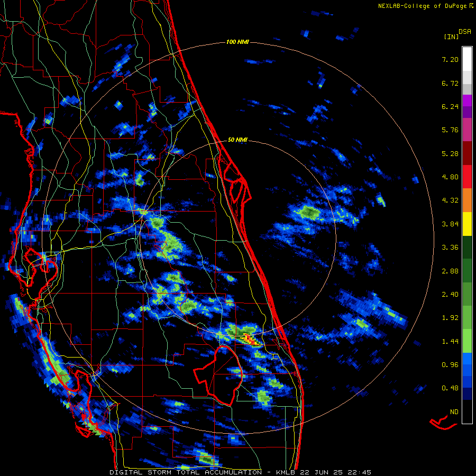Screen dimensions: 476x476
Task: Click the '50 NMI' range ring label
Action: tap(237, 140)
